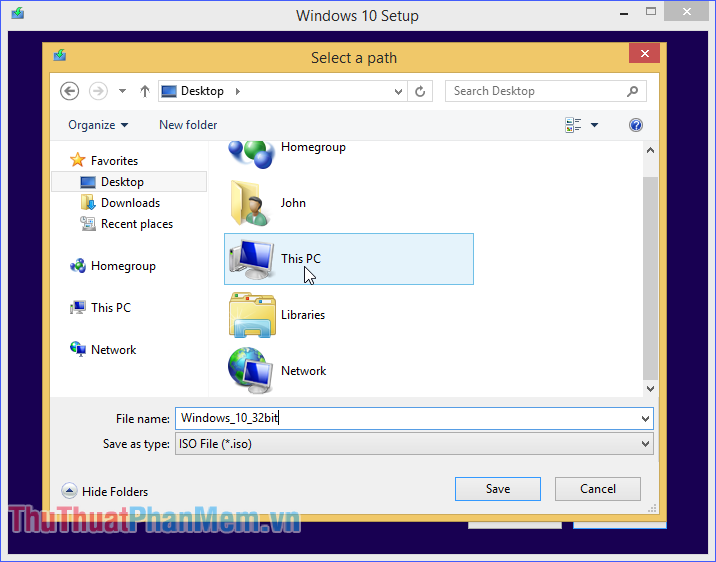The image size is (716, 562).
Task: Create a New folder
Action: pyautogui.click(x=188, y=125)
